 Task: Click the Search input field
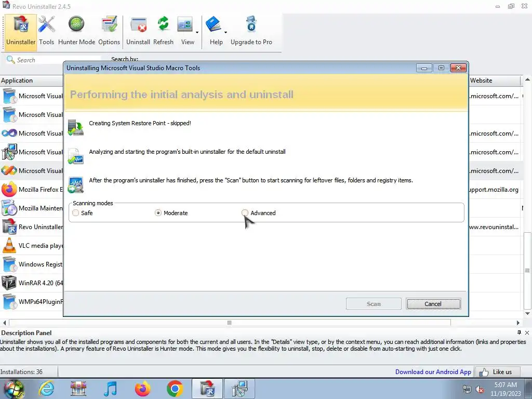(x=58, y=60)
